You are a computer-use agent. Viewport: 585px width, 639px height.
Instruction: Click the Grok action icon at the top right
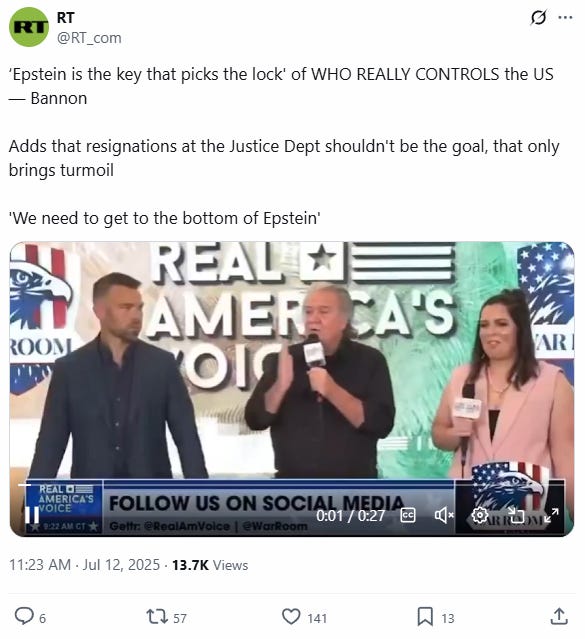click(539, 18)
